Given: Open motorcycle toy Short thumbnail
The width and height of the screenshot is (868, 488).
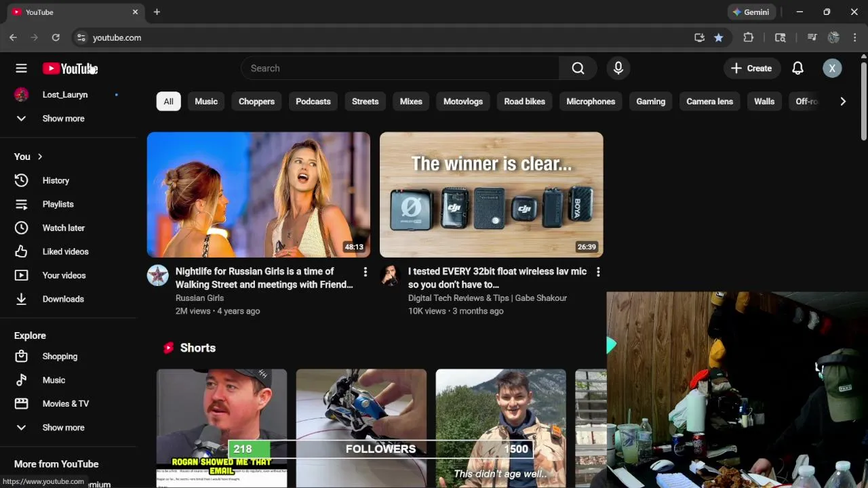Looking at the screenshot, I should pos(361,428).
